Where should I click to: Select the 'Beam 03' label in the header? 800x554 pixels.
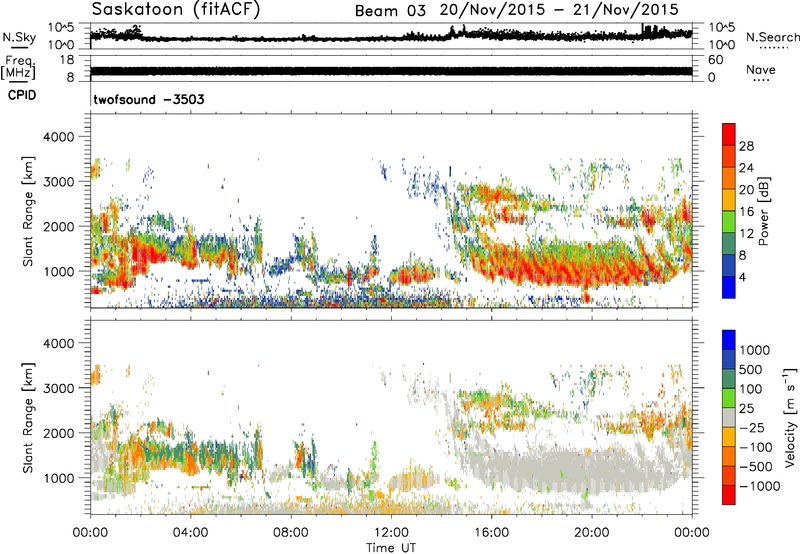click(390, 11)
